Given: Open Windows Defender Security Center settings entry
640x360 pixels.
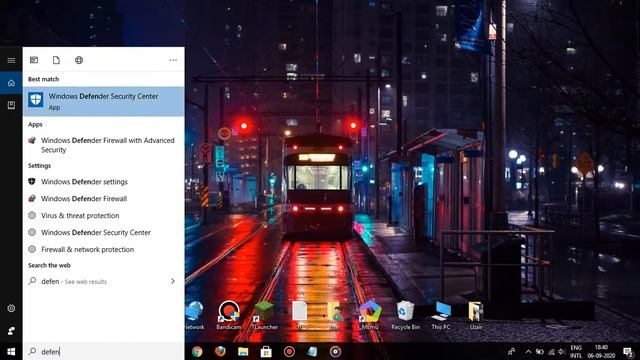Looking at the screenshot, I should [x=103, y=232].
